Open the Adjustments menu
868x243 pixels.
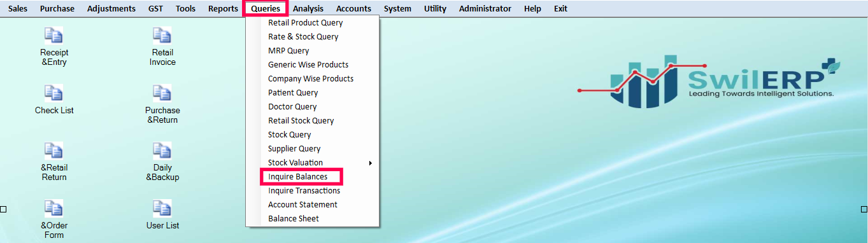111,9
